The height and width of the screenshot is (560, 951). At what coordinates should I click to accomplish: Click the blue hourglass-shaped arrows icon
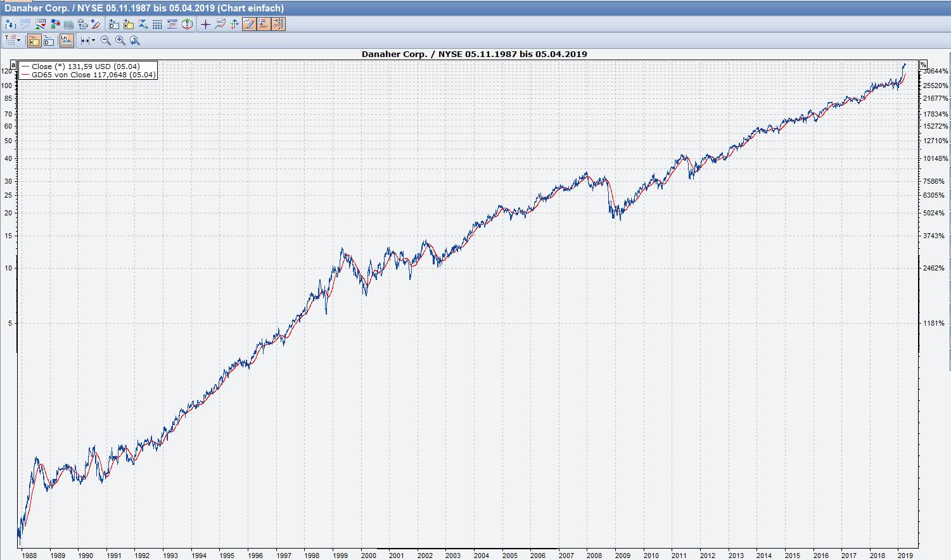tap(143, 24)
